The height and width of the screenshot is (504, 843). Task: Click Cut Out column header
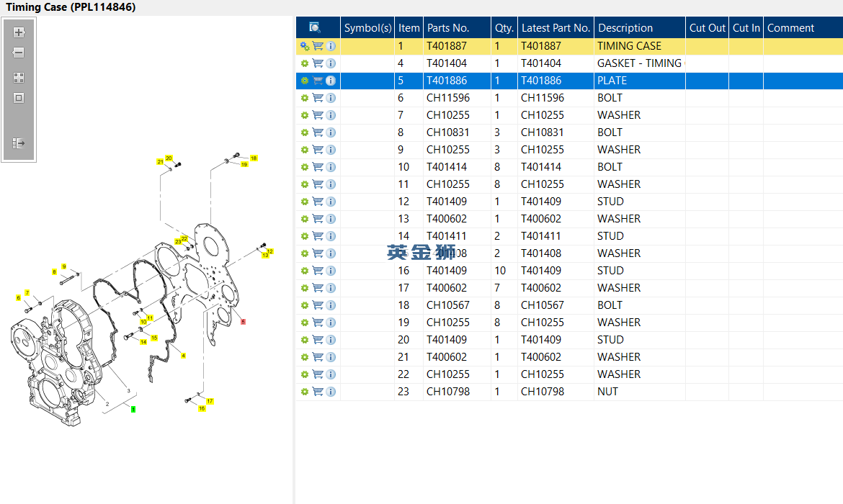pyautogui.click(x=707, y=28)
